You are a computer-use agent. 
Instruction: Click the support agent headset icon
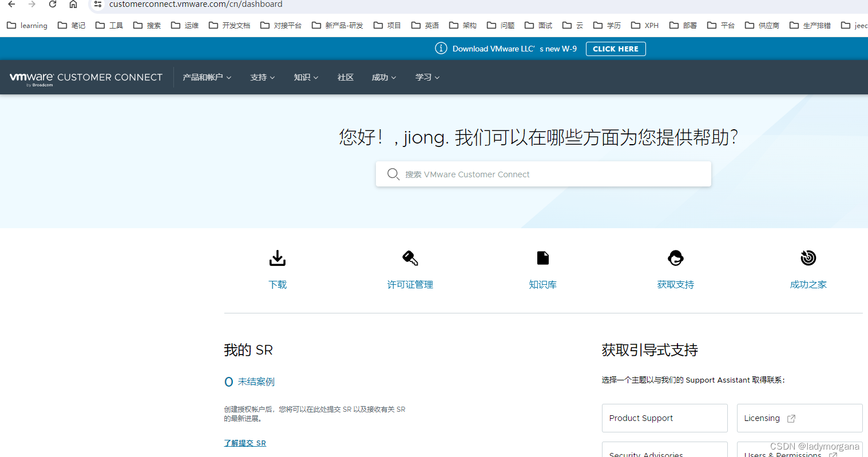point(676,258)
